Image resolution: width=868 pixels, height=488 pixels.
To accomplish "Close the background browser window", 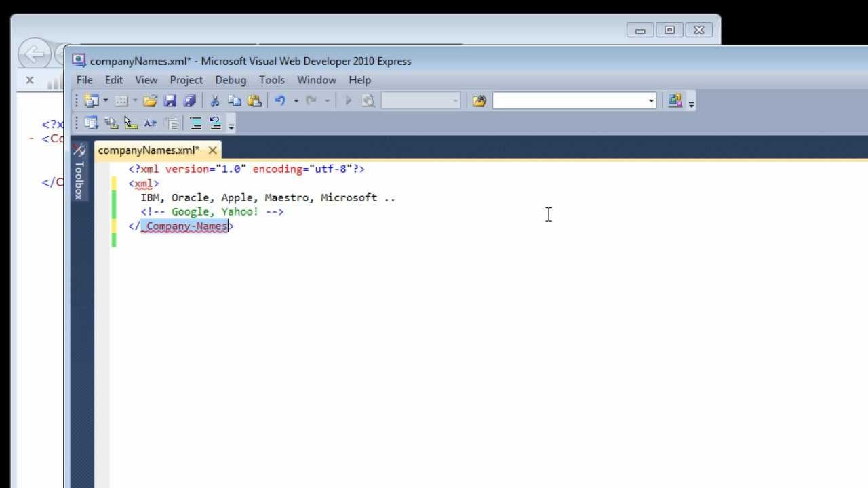I will click(699, 30).
